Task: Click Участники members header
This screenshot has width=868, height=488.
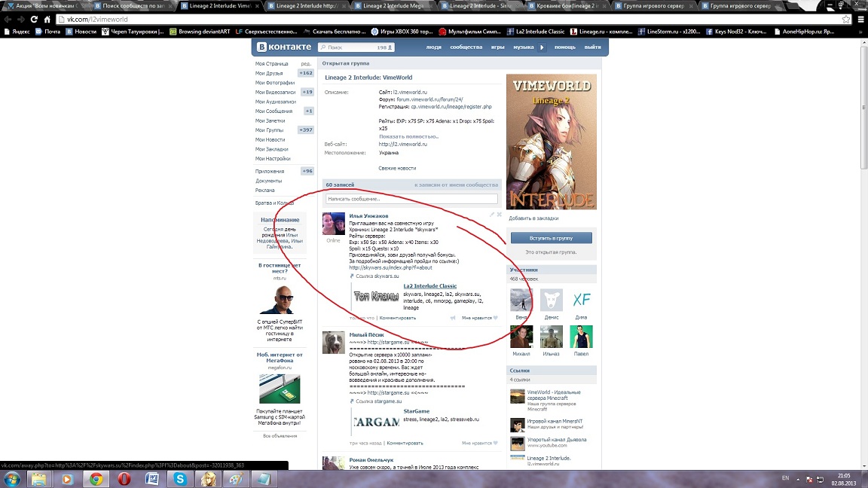Action: [x=524, y=270]
